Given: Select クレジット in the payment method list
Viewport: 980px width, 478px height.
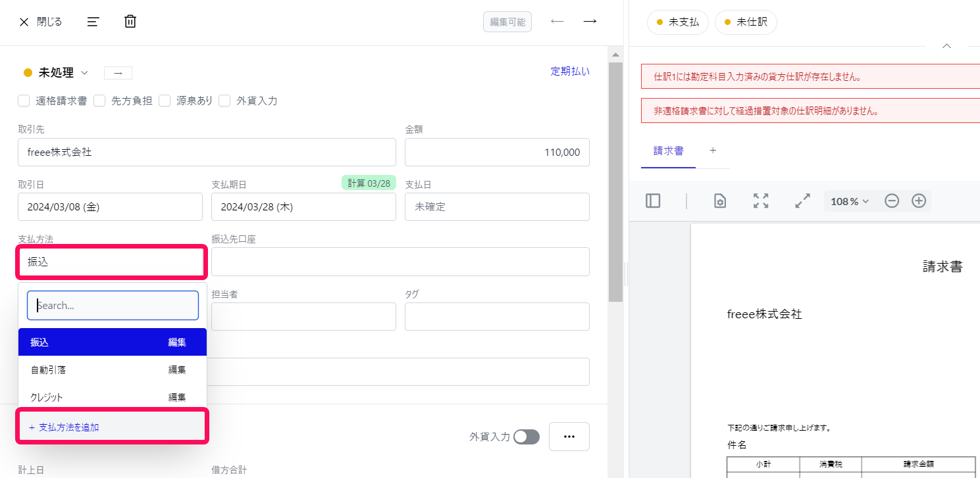Looking at the screenshot, I should click(x=113, y=397).
